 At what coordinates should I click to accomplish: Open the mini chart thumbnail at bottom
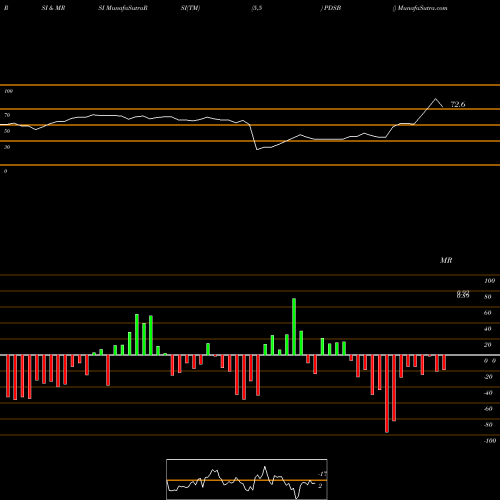tap(247, 479)
